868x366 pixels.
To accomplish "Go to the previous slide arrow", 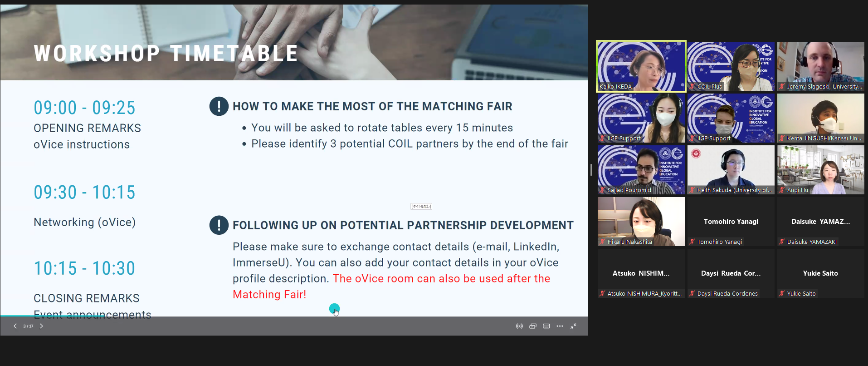I will 15,326.
